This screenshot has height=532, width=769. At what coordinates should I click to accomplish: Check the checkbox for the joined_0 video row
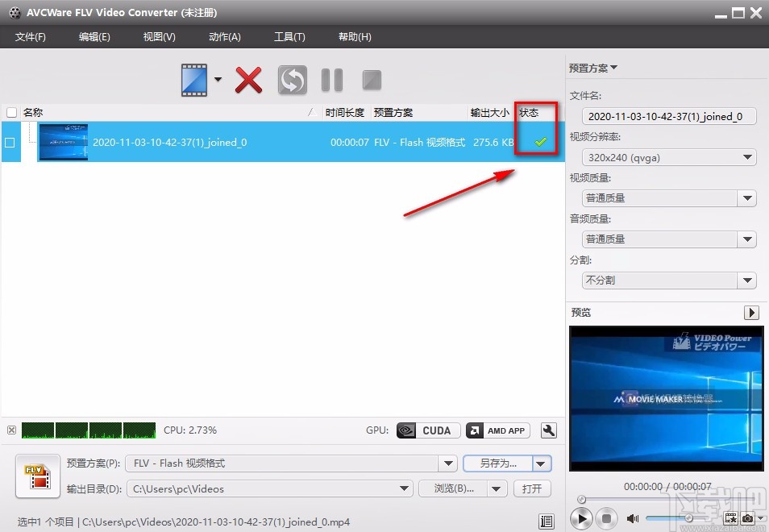pos(10,143)
